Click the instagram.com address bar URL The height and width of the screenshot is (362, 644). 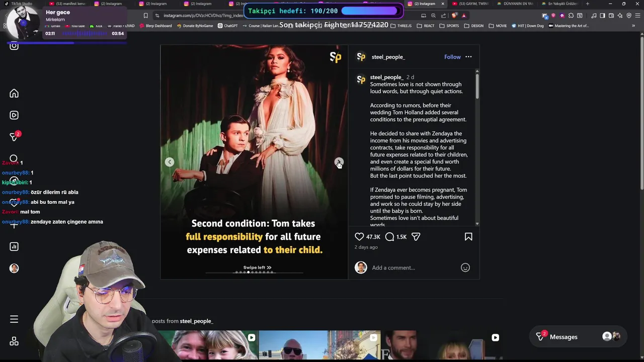203,16
